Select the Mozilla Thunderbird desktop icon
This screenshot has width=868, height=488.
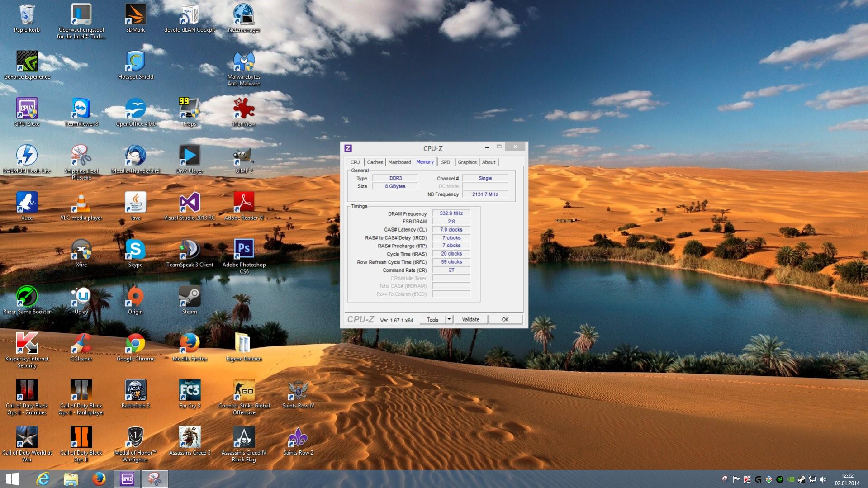[x=135, y=160]
